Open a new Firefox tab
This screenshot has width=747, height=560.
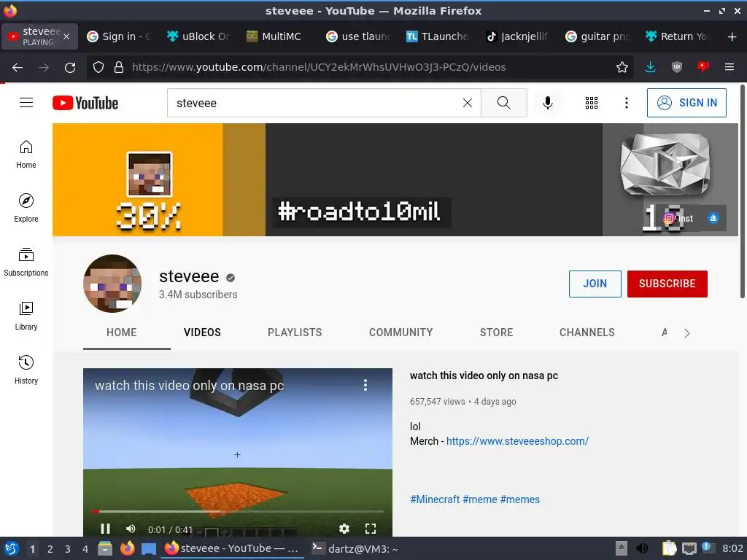732,36
